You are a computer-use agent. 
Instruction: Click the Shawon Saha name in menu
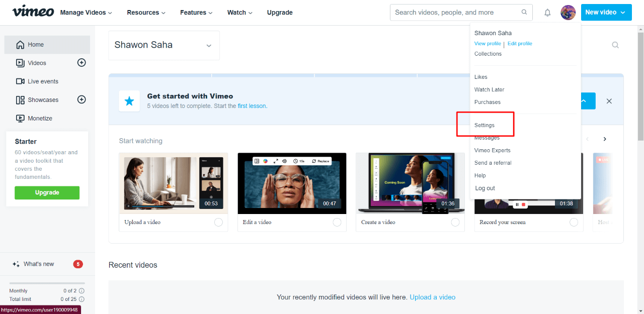(x=493, y=33)
